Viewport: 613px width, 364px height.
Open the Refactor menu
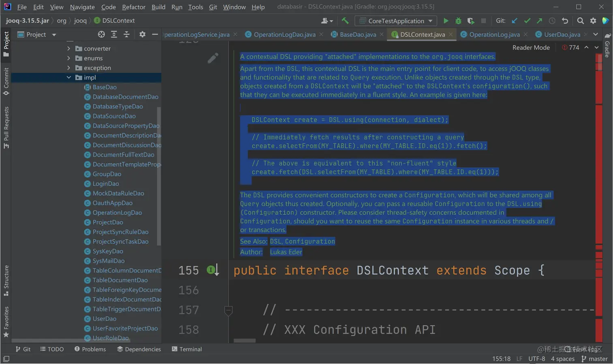coord(133,7)
